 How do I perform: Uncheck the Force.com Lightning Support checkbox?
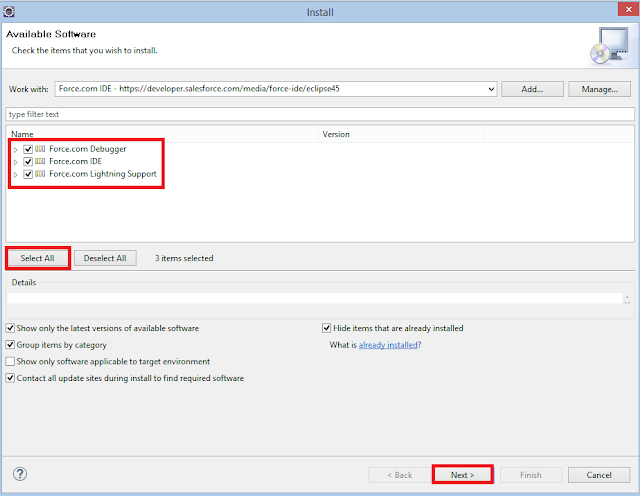(28, 174)
